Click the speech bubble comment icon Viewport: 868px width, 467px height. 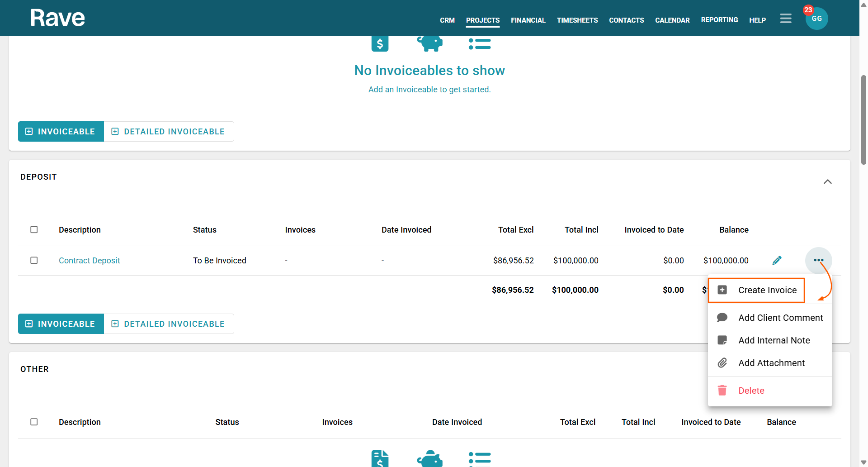tap(722, 318)
